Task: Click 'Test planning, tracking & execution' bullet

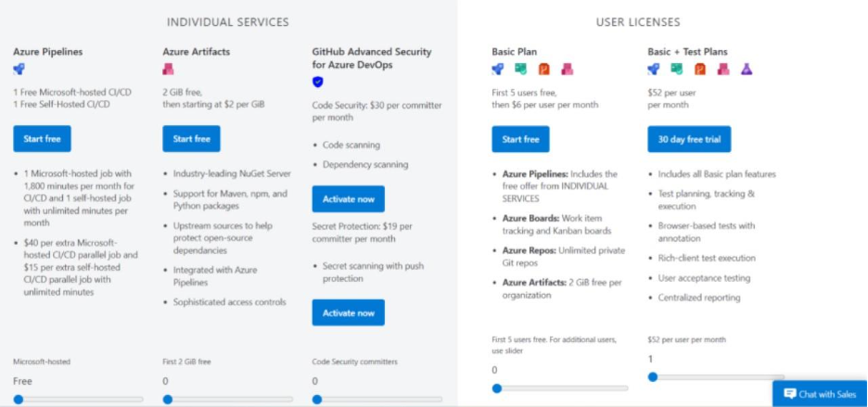Action: tap(707, 200)
